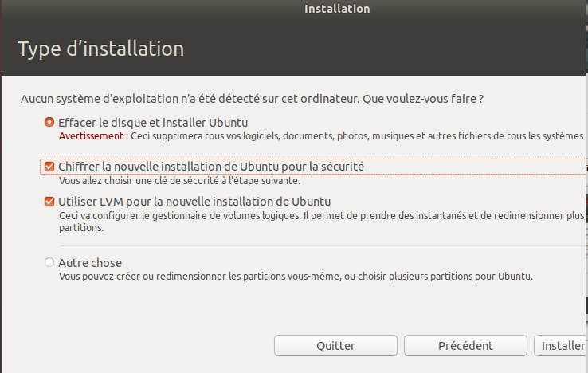Click the "Type d'installation" heading

[x=101, y=49]
